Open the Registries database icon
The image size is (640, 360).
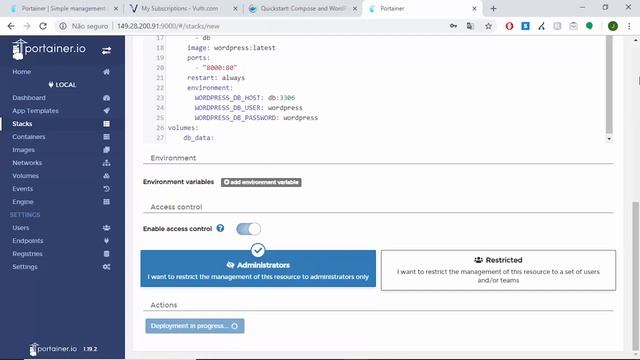pyautogui.click(x=106, y=254)
